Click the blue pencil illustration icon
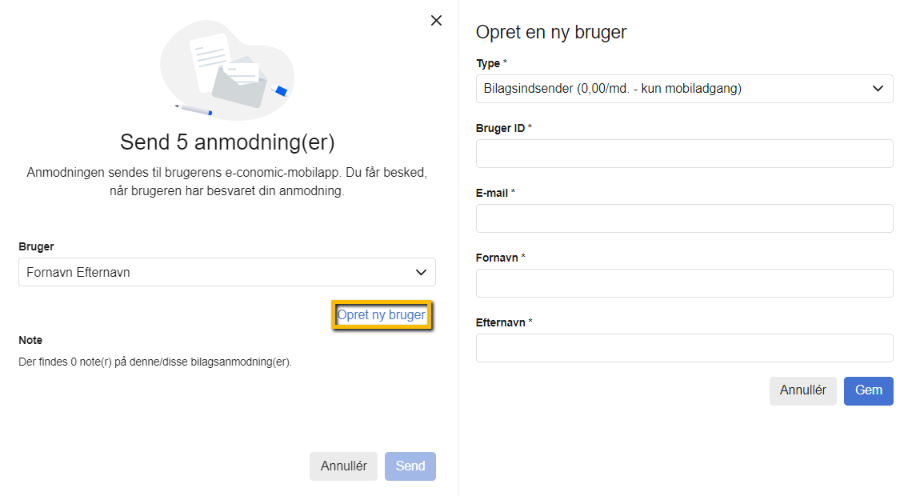This screenshot has height=496, width=912. (x=194, y=109)
